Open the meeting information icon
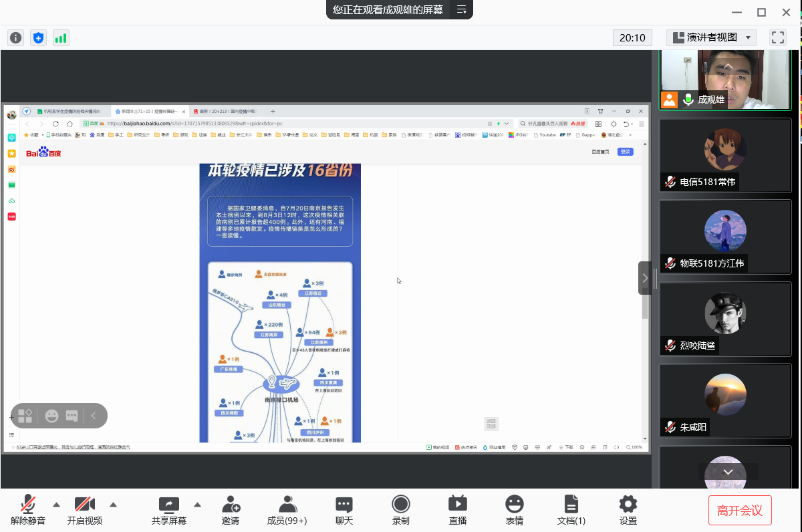Screen dimensions: 802x532 [x=15, y=38]
